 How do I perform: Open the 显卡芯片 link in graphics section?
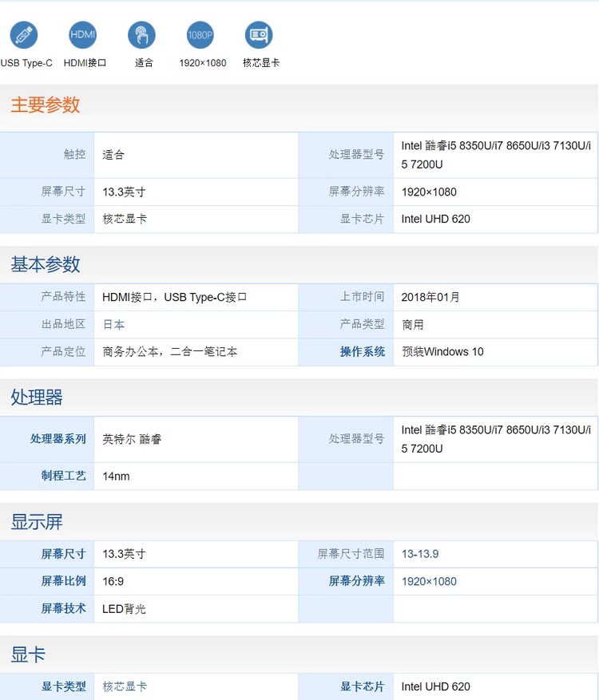coord(363,686)
